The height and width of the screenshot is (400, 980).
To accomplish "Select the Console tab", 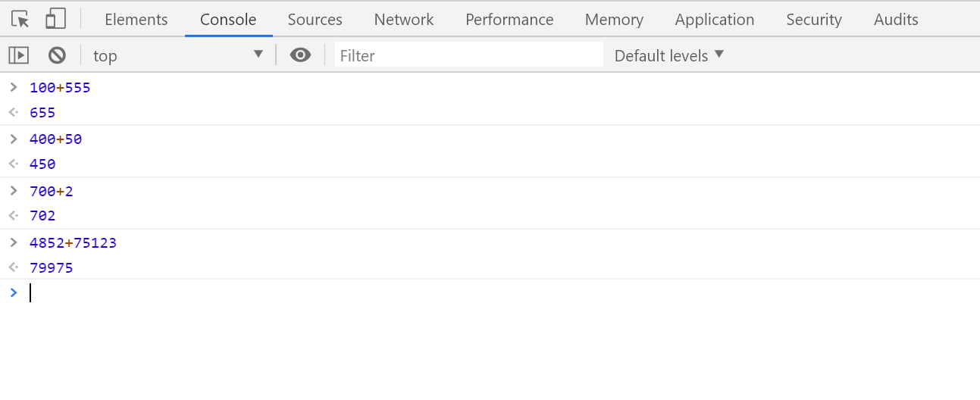I will pos(228,20).
